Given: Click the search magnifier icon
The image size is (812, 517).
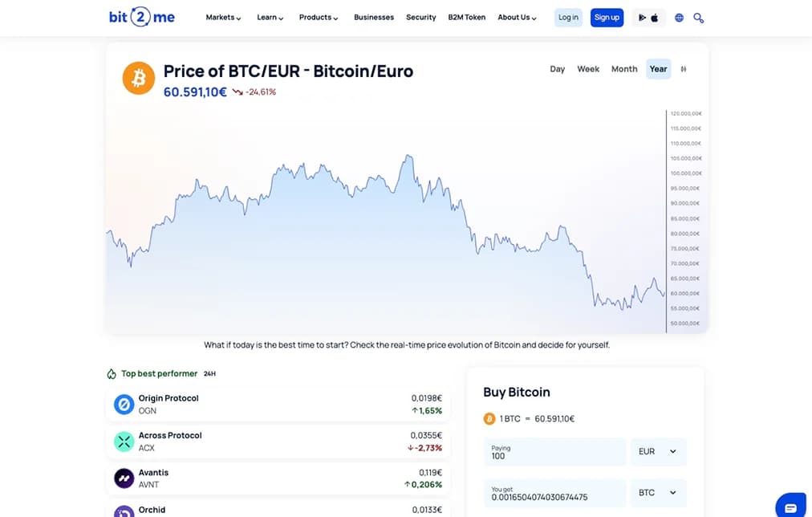Looking at the screenshot, I should pos(699,18).
